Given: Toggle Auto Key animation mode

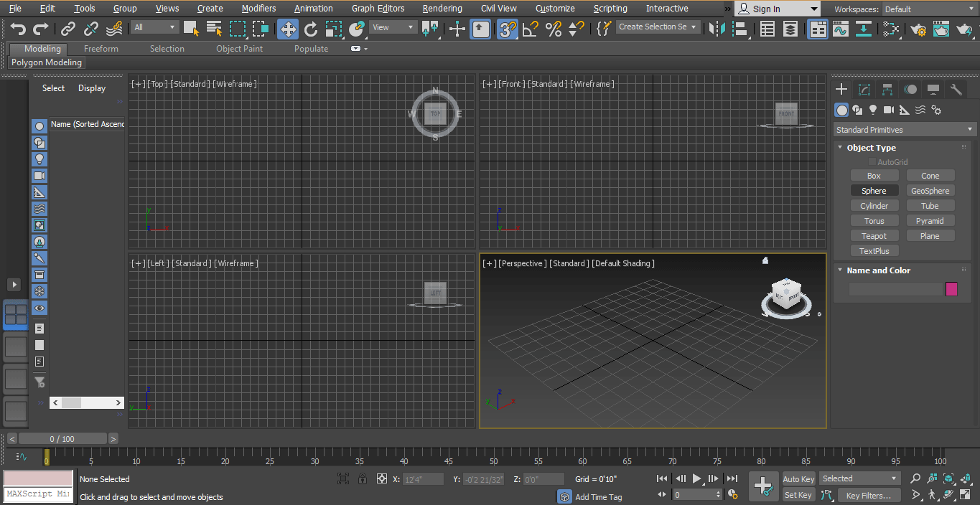Looking at the screenshot, I should point(798,478).
